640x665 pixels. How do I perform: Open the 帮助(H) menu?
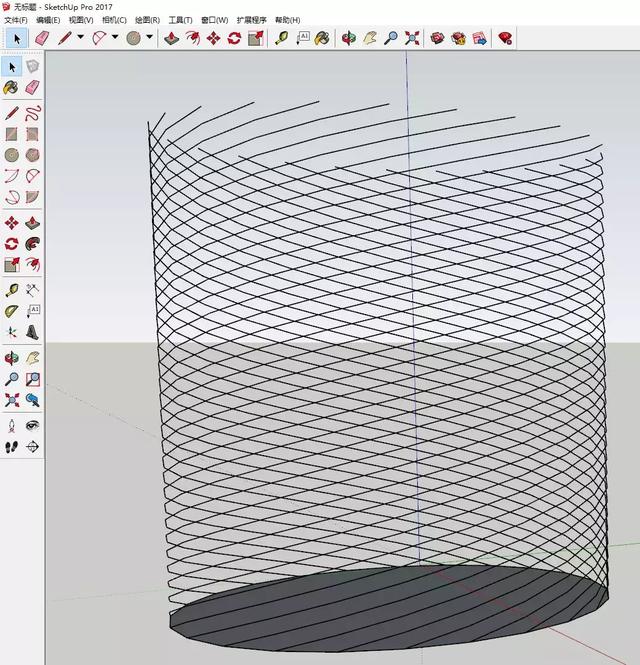pos(288,20)
